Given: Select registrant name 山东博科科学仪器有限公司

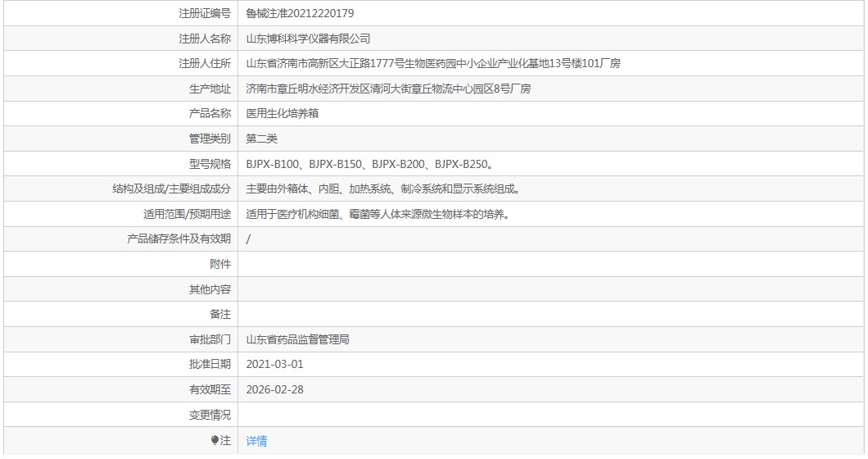Looking at the screenshot, I should [308, 39].
